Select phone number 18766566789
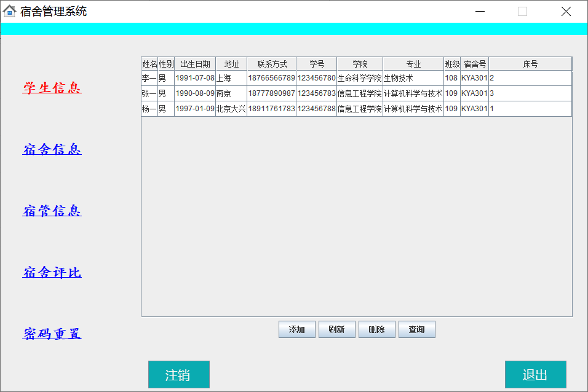The width and height of the screenshot is (588, 392). (271, 78)
